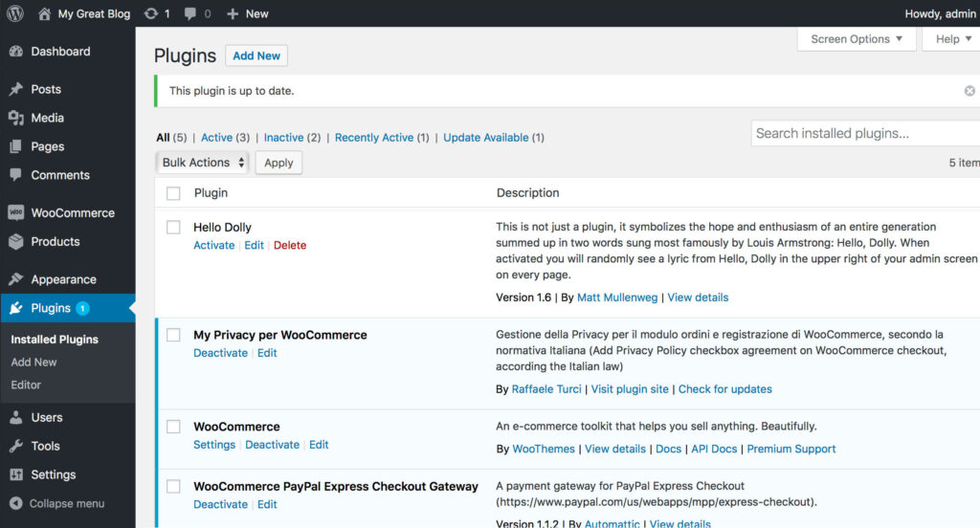Open WooCommerce plugin Settings link
The image size is (980, 528).
point(213,445)
